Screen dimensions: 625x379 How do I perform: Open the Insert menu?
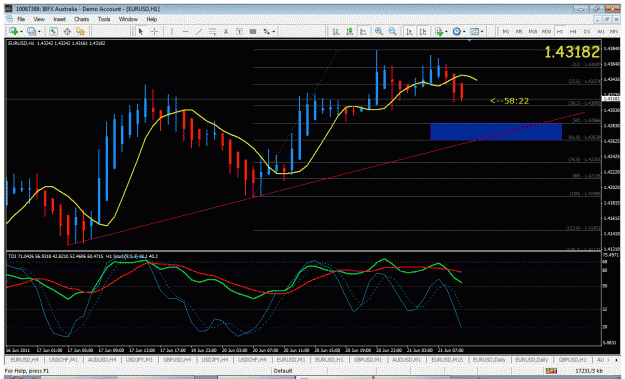pos(59,19)
